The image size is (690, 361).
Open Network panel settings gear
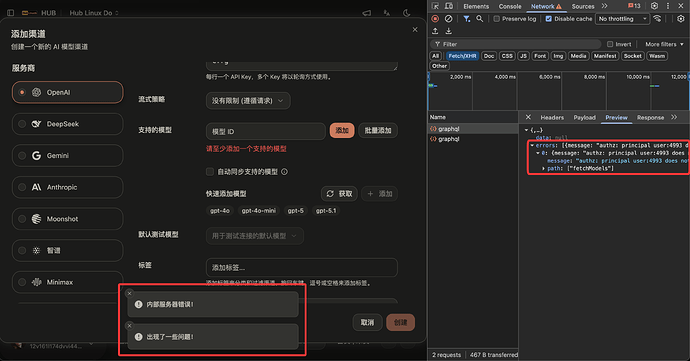coord(681,18)
